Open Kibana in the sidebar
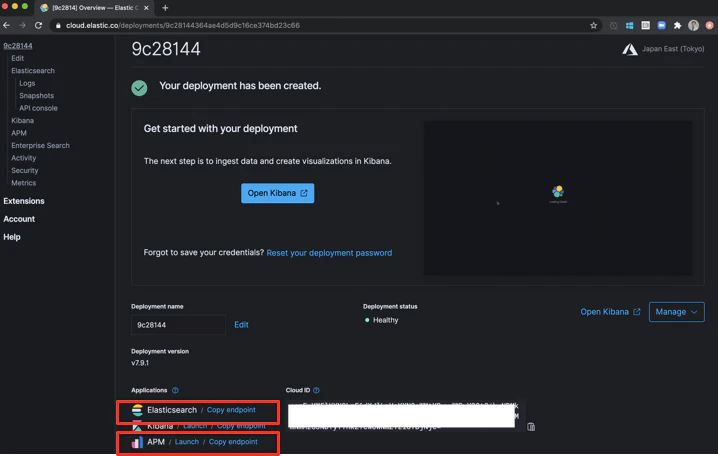Screen dimensions: 718x456 [22, 120]
